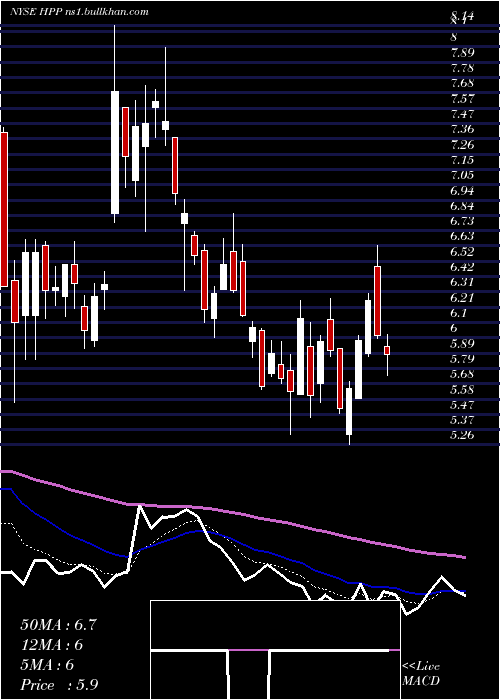500x700 pixels.
Task: Click the 6.84 price axis label
Action: (x=462, y=206)
